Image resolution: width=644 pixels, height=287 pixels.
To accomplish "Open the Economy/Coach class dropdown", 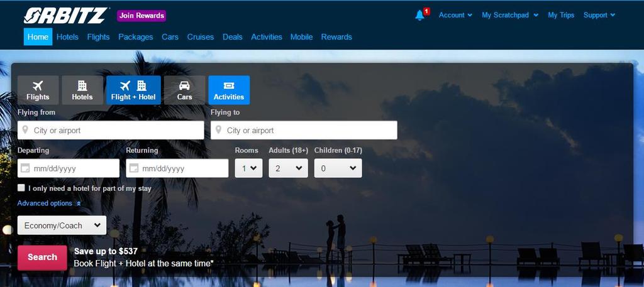I will (62, 225).
